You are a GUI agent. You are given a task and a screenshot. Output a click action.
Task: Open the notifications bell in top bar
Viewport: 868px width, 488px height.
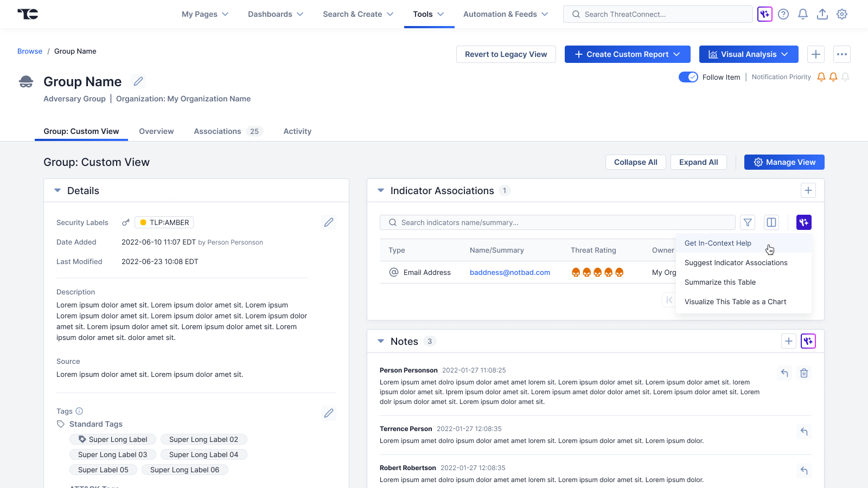click(x=803, y=14)
